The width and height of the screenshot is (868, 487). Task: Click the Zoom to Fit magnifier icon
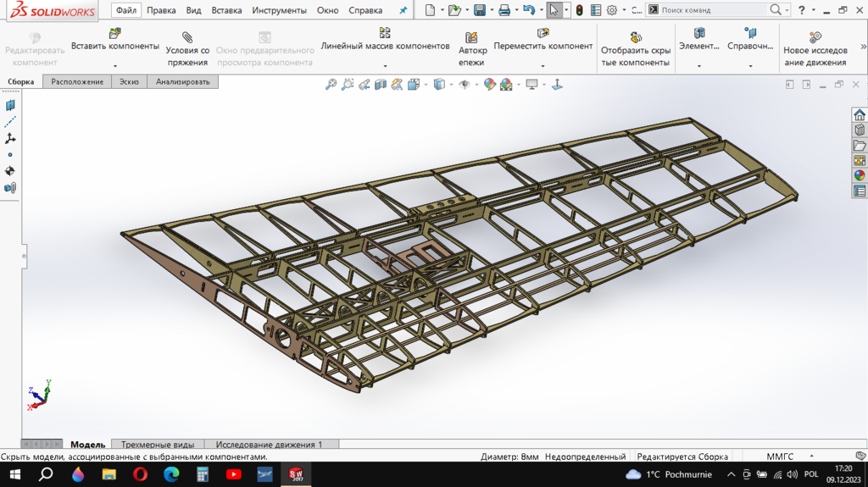pos(331,85)
